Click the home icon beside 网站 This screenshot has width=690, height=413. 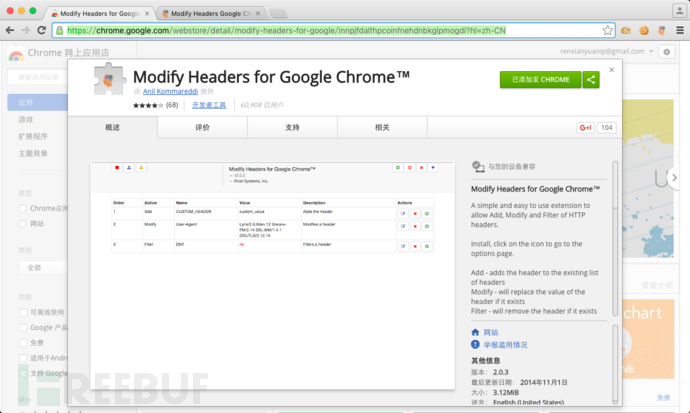[475, 332]
